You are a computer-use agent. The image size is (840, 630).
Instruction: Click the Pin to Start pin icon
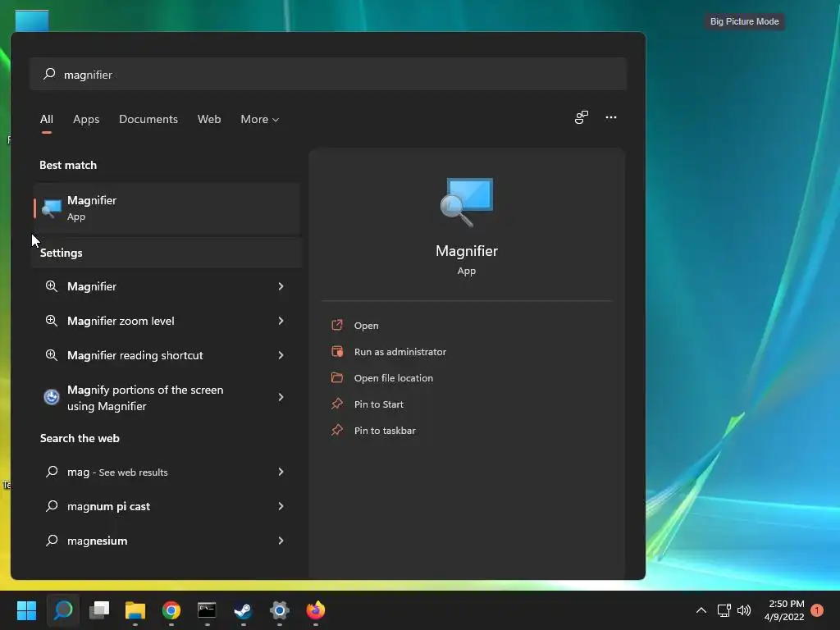[x=337, y=404]
